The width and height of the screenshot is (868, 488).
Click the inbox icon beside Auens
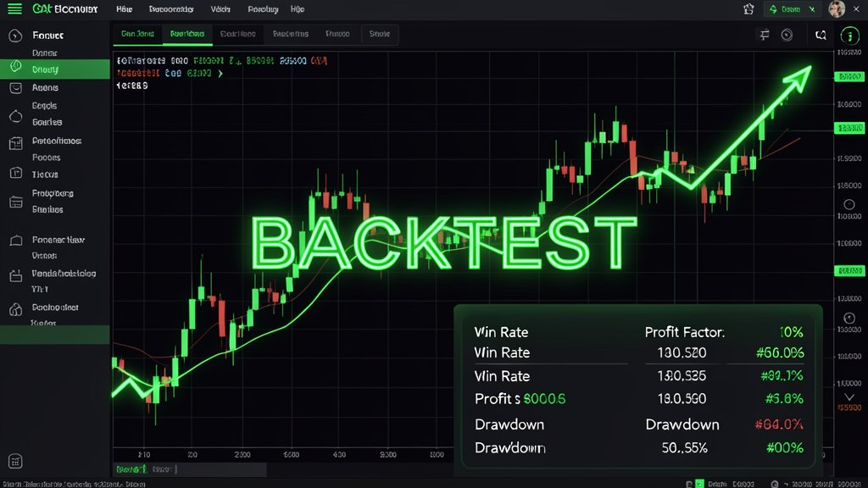[15, 88]
